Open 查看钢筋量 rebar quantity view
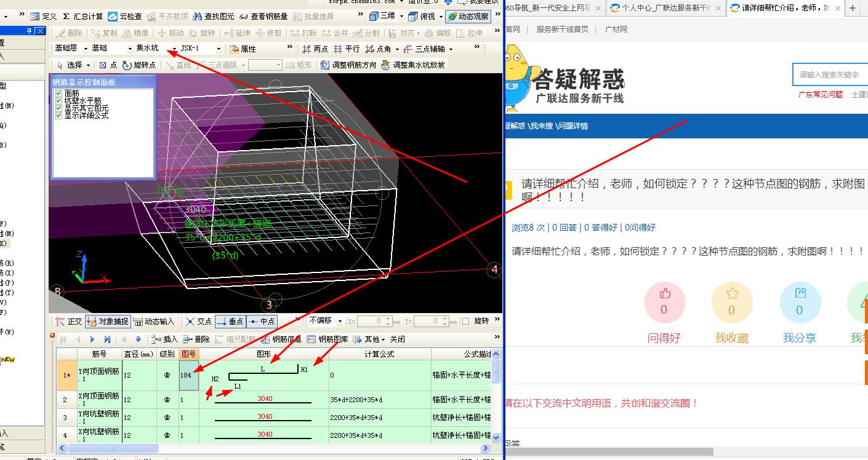868x460 pixels. (263, 17)
